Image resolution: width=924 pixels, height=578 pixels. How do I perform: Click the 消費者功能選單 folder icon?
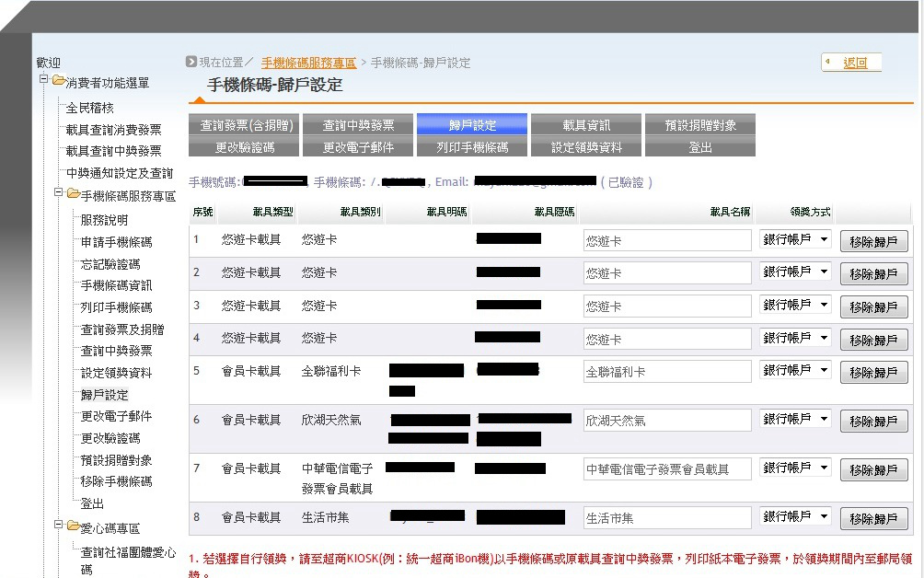coord(57,81)
